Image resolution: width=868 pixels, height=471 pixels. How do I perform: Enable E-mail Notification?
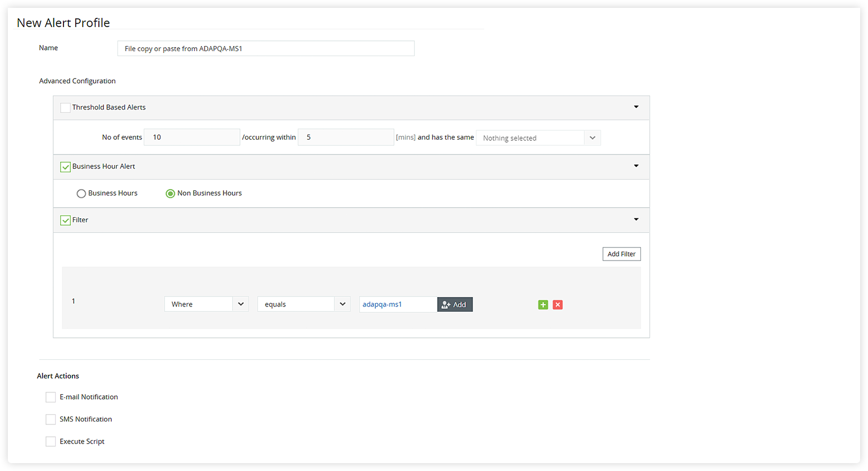(51, 397)
